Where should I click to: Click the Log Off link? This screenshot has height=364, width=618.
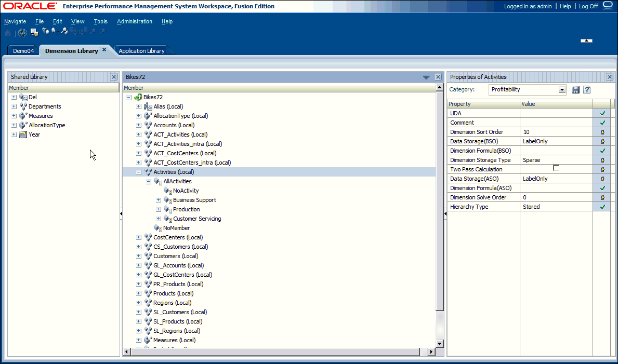[x=588, y=6]
